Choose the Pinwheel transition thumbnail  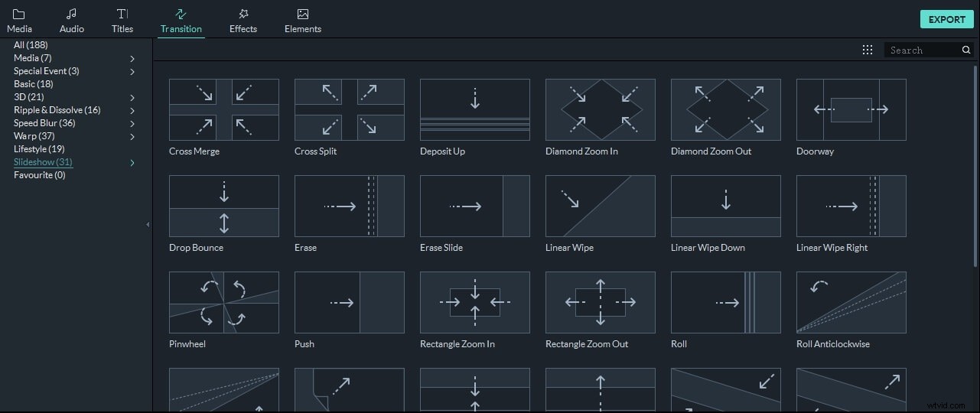(224, 302)
